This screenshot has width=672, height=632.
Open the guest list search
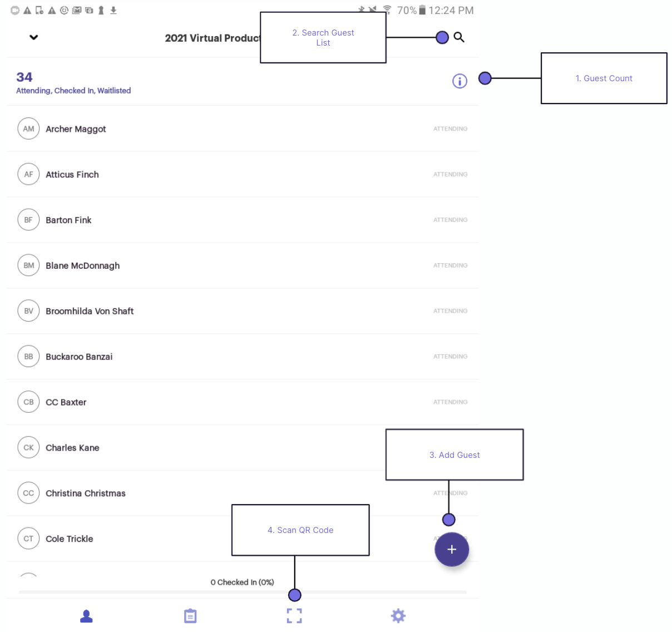coord(459,37)
